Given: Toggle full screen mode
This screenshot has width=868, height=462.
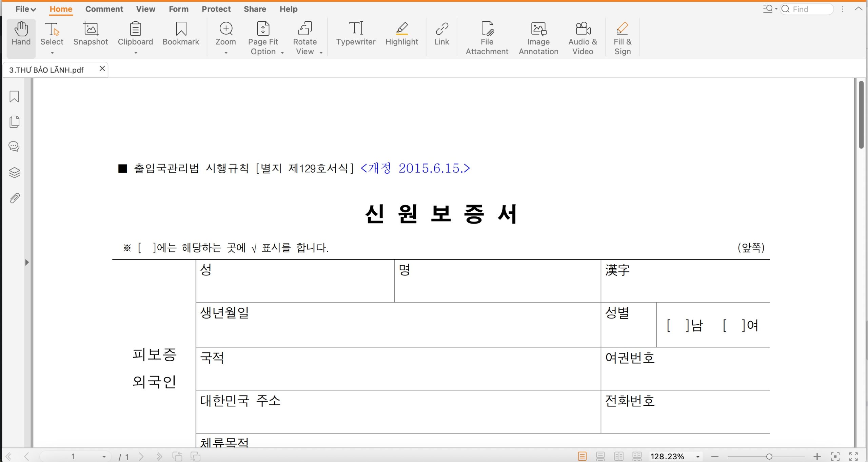Looking at the screenshot, I should pos(853,456).
